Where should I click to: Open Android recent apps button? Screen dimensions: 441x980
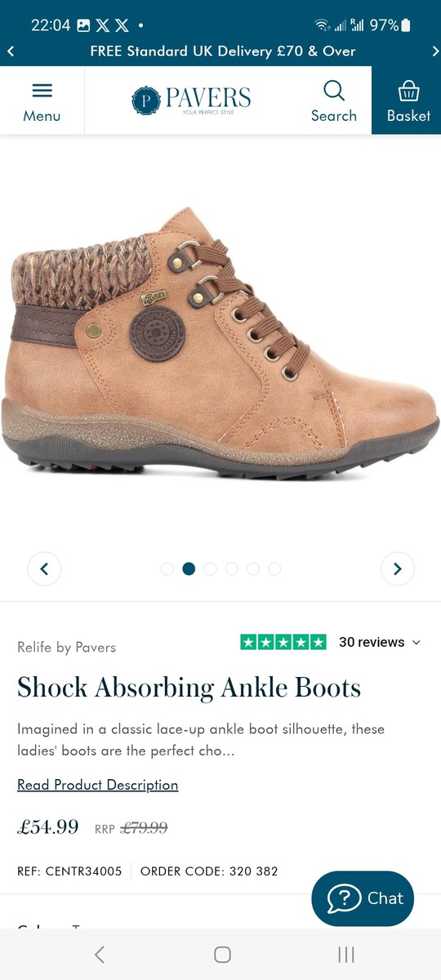pos(345,954)
